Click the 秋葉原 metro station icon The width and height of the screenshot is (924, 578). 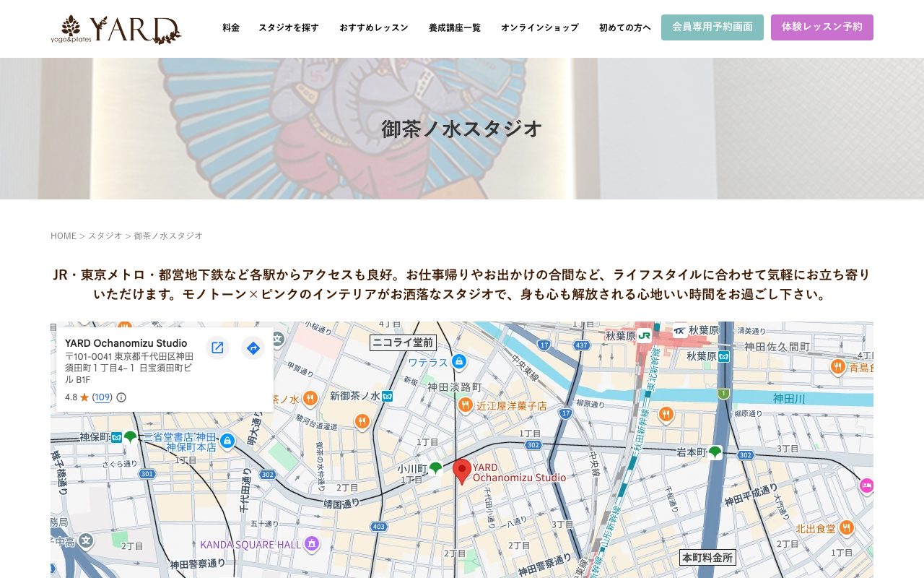point(724,356)
